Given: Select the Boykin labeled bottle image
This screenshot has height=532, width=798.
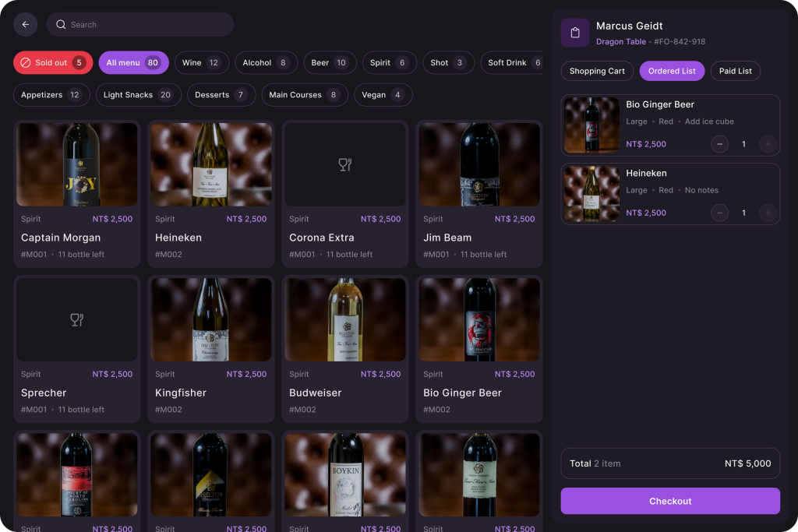Looking at the screenshot, I should click(345, 474).
